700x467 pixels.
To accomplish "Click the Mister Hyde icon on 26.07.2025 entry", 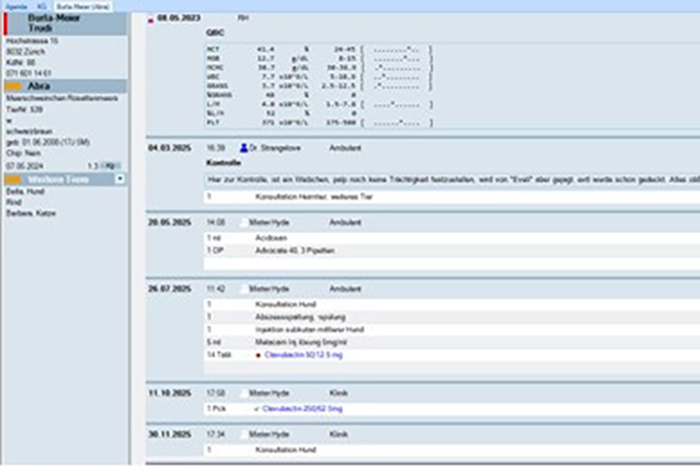I will tap(243, 288).
